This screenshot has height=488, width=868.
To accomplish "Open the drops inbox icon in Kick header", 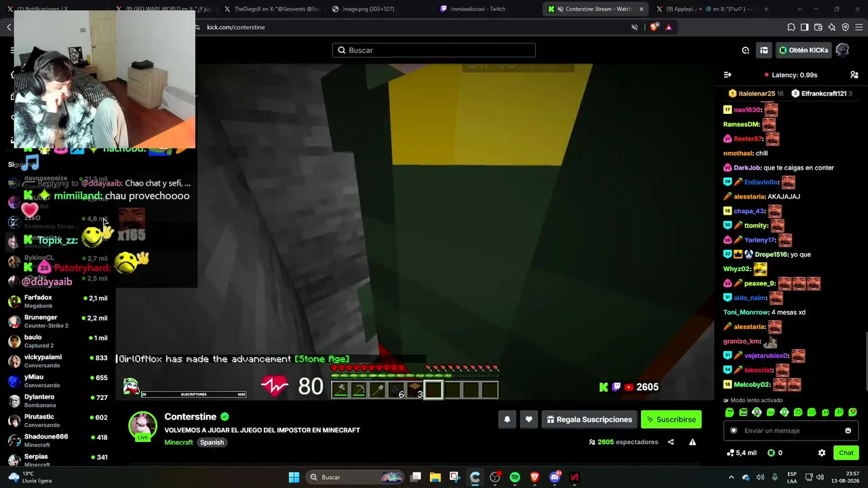I will (764, 50).
